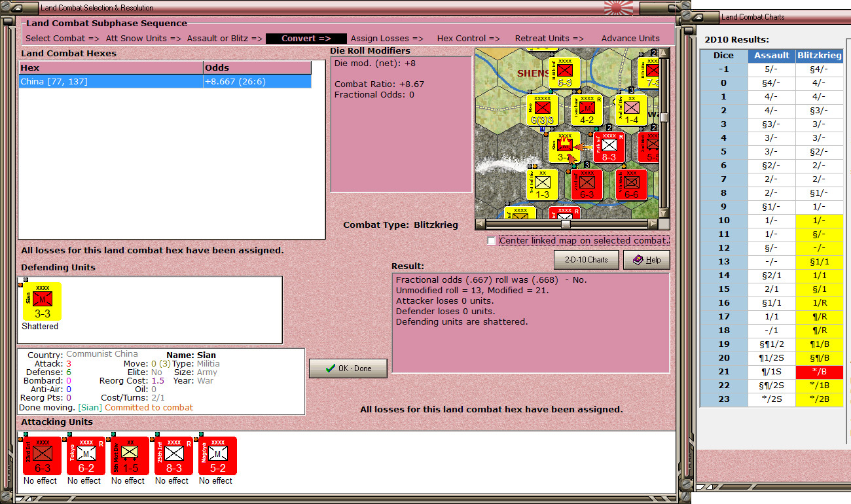Click the Sian 3-3 counter on the map
The height and width of the screenshot is (504, 851).
point(565,147)
